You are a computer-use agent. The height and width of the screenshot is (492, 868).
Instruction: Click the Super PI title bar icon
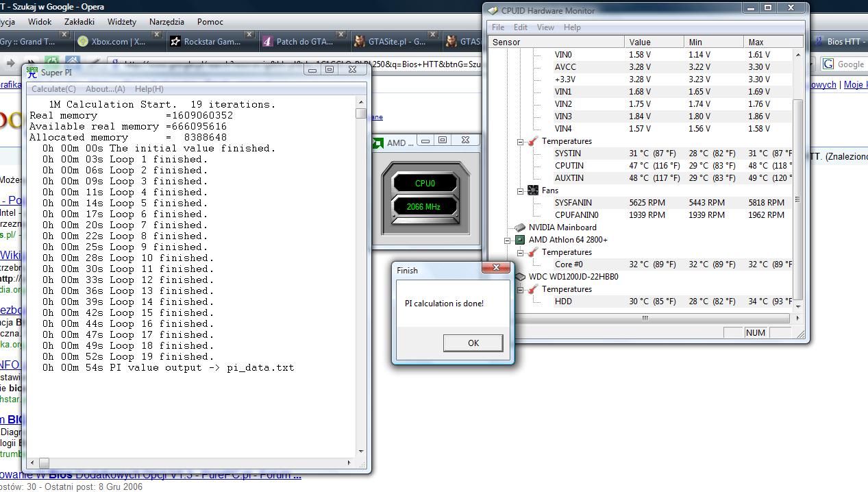coord(32,71)
